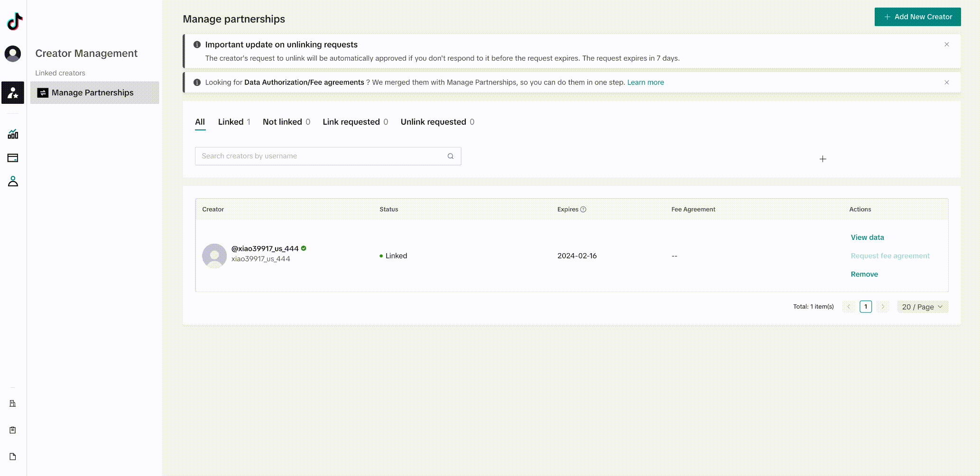This screenshot has height=476, width=980.
Task: Open the analytics chart sidebar icon
Action: [13, 134]
